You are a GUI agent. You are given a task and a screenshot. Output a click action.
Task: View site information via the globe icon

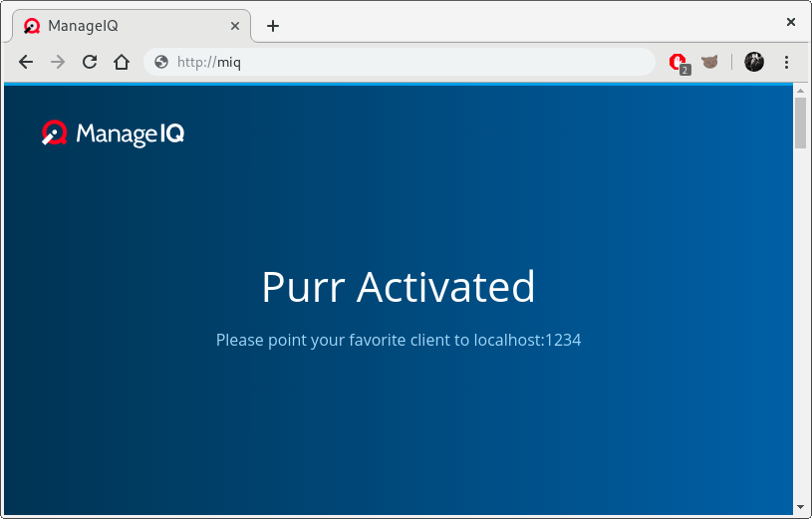click(161, 62)
